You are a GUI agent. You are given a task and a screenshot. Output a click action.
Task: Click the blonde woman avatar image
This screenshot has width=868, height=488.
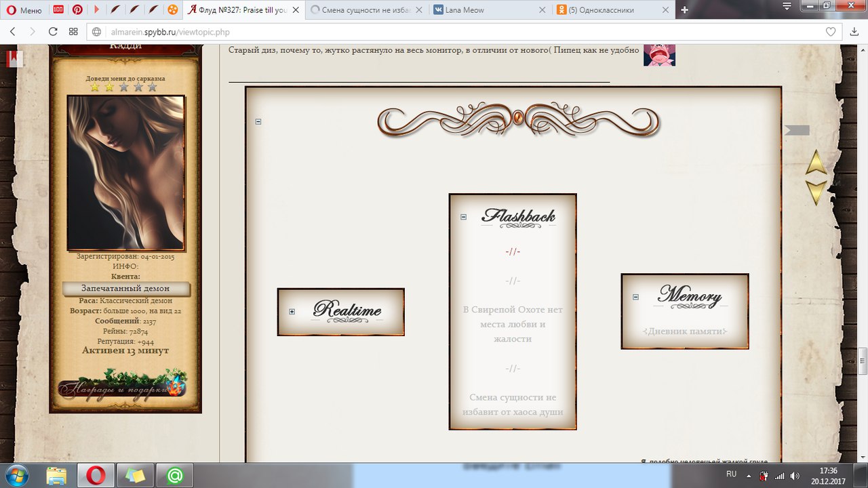click(x=125, y=173)
